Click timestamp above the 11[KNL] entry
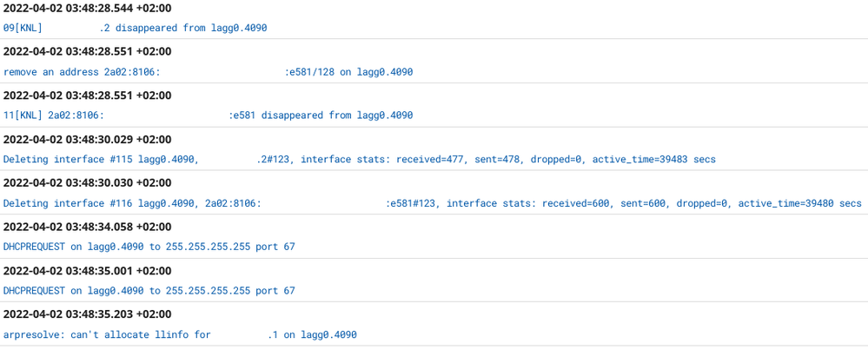This screenshot has width=868, height=350. point(88,96)
